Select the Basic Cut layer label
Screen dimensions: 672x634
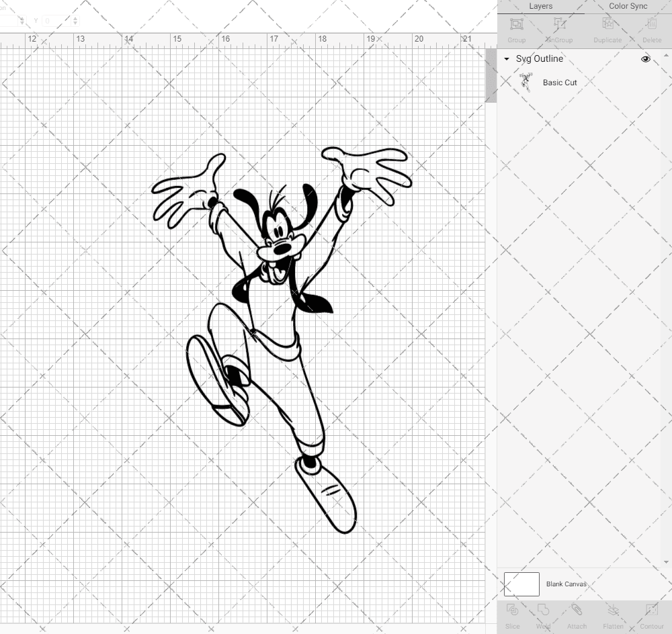[x=560, y=83]
